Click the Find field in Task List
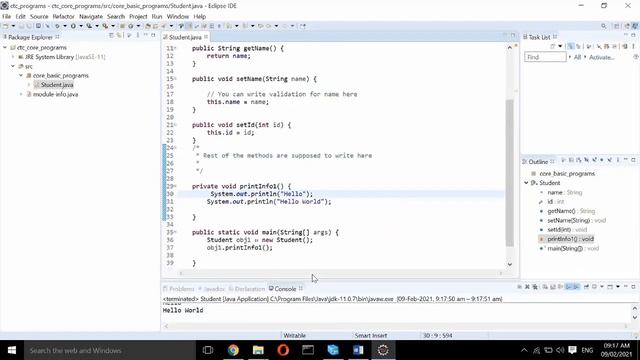The height and width of the screenshot is (360, 640). (545, 57)
